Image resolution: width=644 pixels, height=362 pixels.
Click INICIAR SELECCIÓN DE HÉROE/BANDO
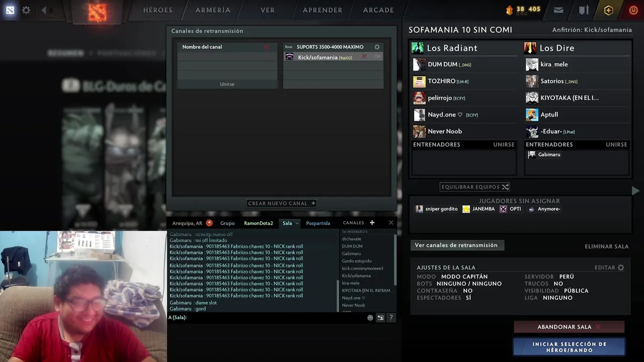click(x=569, y=347)
